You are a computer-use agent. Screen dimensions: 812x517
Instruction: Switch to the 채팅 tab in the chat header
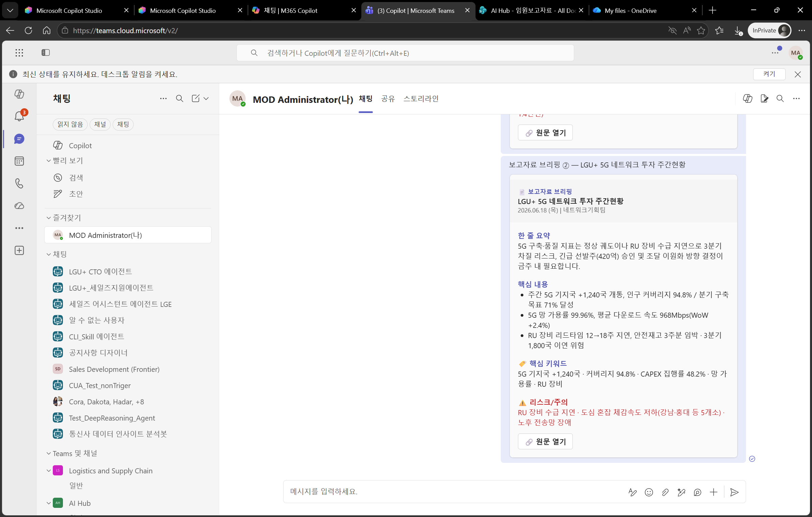click(366, 99)
